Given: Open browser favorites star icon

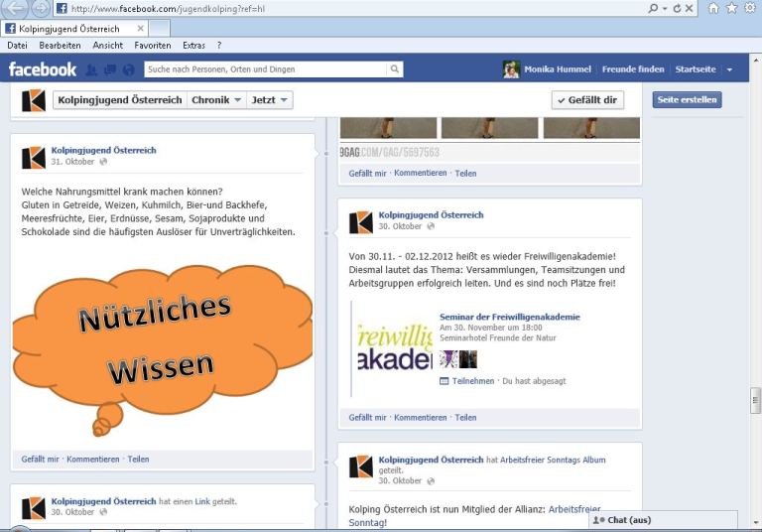Looking at the screenshot, I should [x=731, y=8].
